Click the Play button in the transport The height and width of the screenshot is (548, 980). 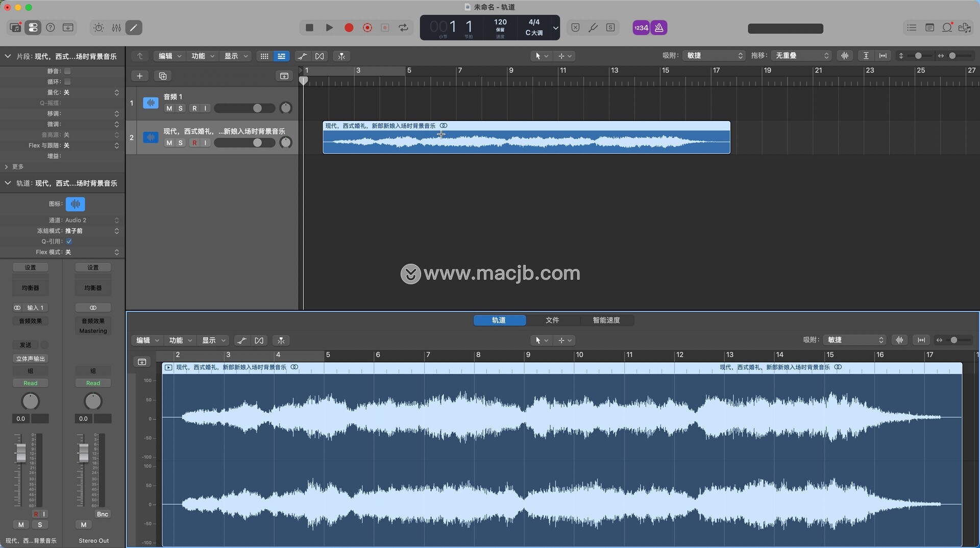click(x=329, y=28)
